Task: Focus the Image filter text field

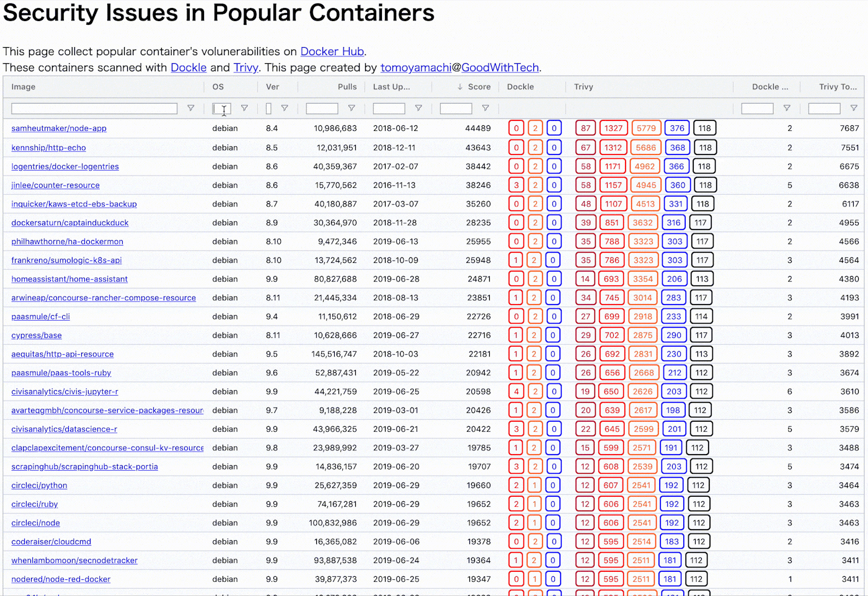Action: pyautogui.click(x=94, y=109)
